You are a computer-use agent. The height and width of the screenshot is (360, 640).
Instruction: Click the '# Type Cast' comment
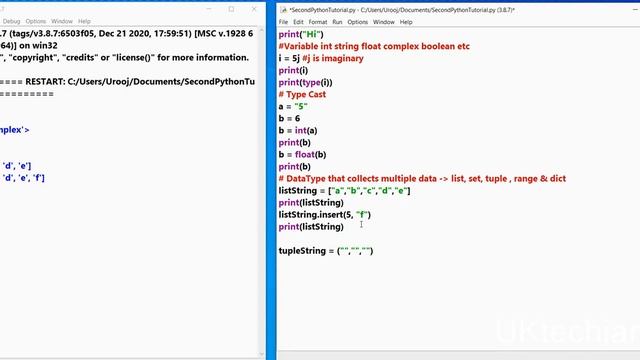[302, 94]
